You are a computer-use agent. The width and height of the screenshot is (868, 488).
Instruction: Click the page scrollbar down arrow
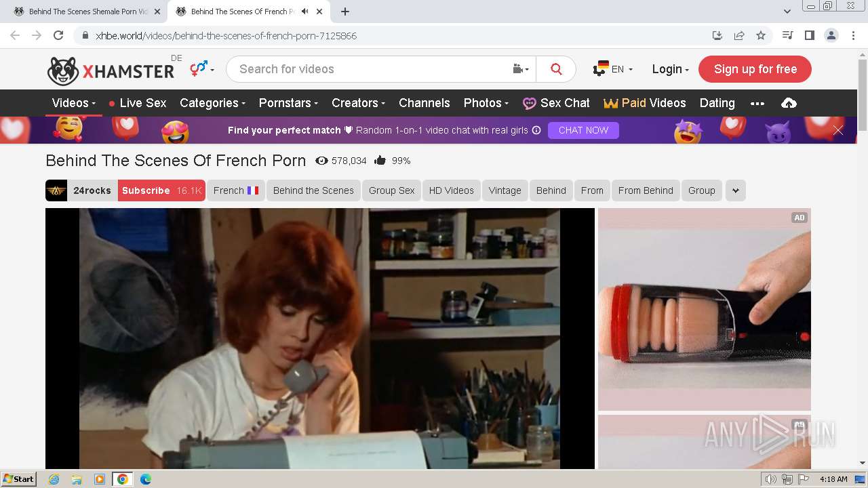[863, 464]
